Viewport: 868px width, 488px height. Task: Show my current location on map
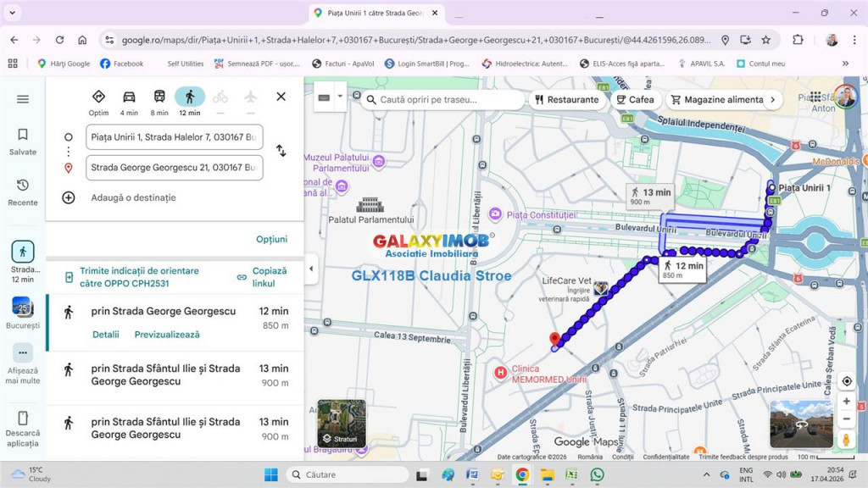(846, 381)
